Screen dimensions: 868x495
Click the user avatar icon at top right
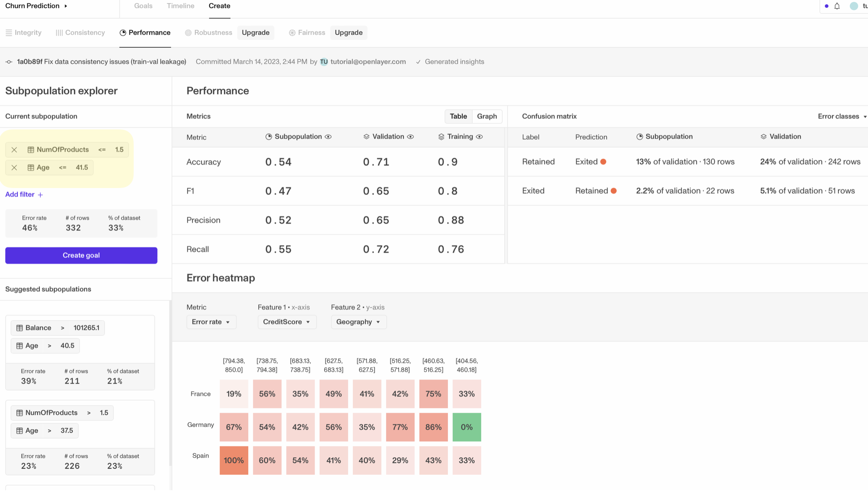coord(854,6)
